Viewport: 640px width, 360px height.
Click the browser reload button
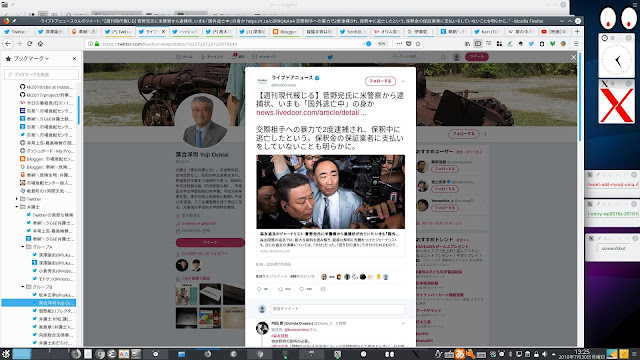point(29,43)
